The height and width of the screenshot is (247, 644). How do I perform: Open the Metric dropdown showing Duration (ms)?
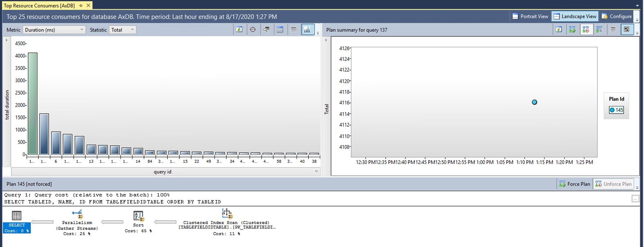click(x=54, y=30)
